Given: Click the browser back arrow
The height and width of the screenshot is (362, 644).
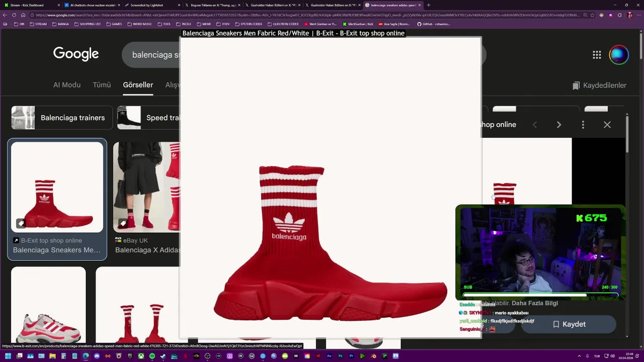Looking at the screenshot, I should [5, 15].
